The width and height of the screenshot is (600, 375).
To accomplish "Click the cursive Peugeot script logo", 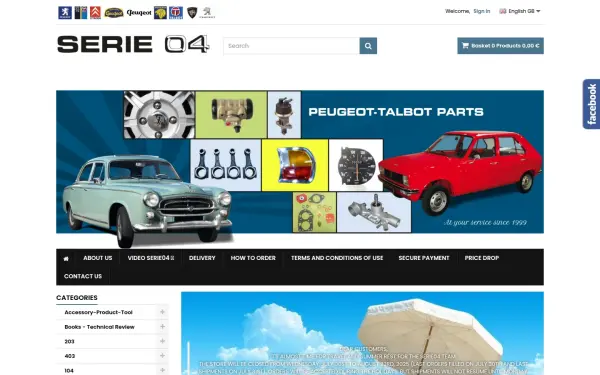I will pos(139,13).
